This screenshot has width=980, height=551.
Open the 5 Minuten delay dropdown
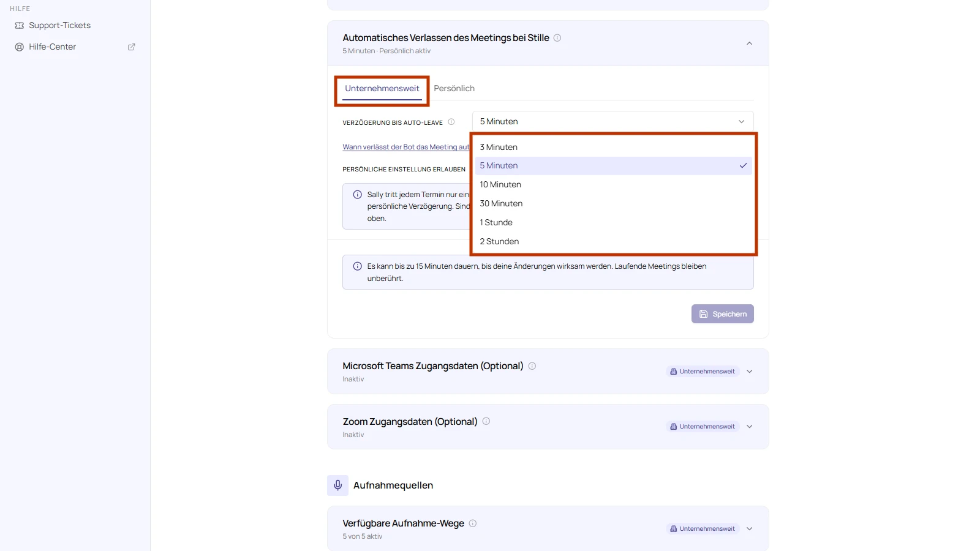pyautogui.click(x=612, y=121)
